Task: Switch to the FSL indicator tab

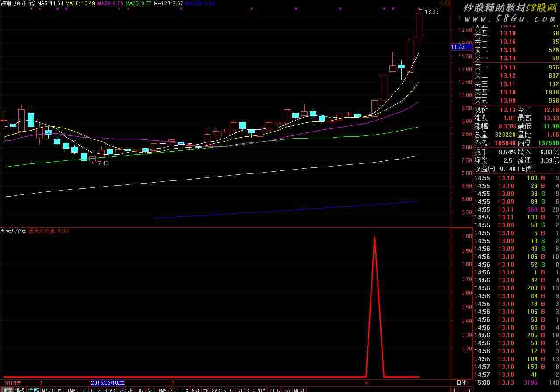Action: pyautogui.click(x=83, y=389)
